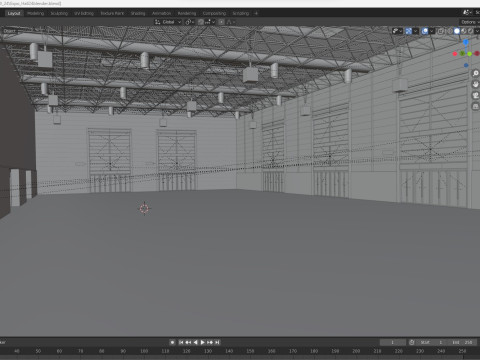This screenshot has height=360, width=480.
Task: Click frame 200 on timeline ruler
Action: point(356,351)
